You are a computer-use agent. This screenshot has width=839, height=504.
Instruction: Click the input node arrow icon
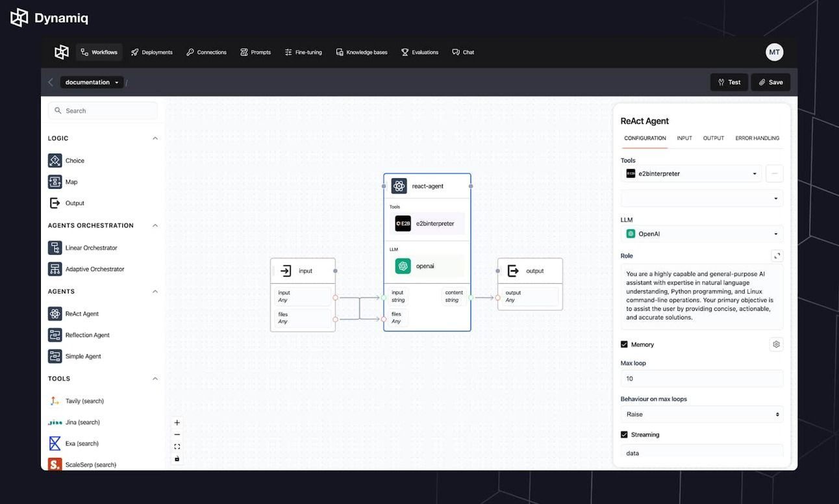tap(285, 271)
